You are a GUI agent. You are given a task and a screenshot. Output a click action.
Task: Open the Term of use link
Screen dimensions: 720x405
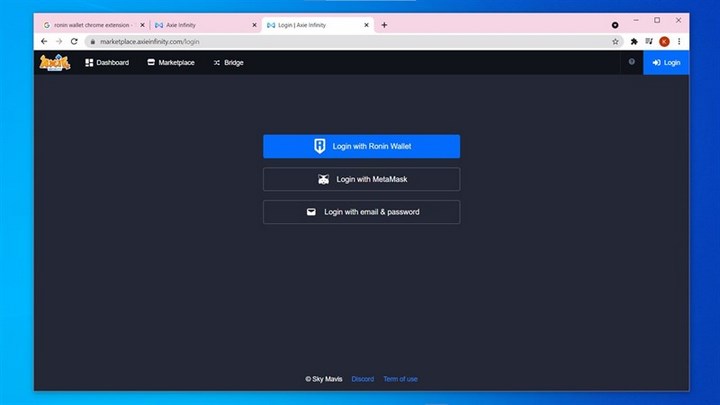[400, 379]
